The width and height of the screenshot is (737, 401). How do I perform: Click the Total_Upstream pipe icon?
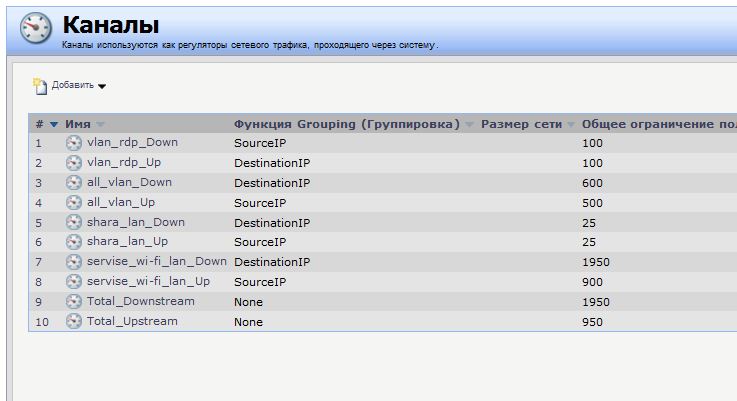pos(74,322)
